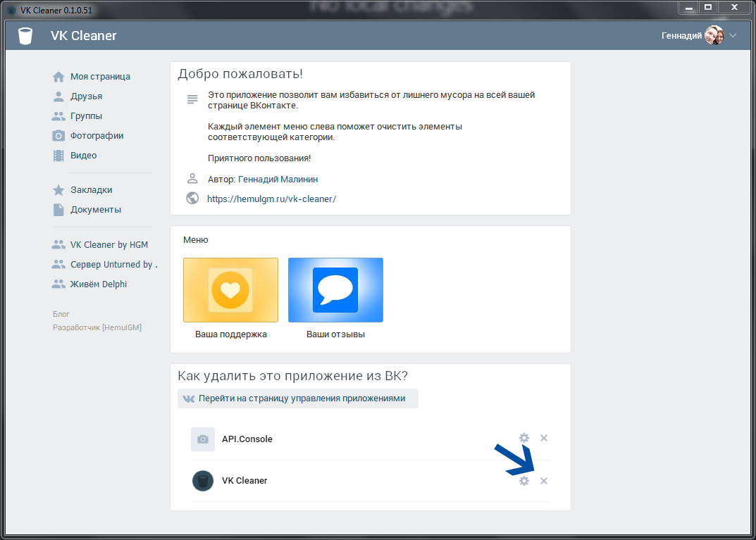Open https://hemulgm.ru/vk-cleaner/ link
The height and width of the screenshot is (540, 756).
(271, 199)
